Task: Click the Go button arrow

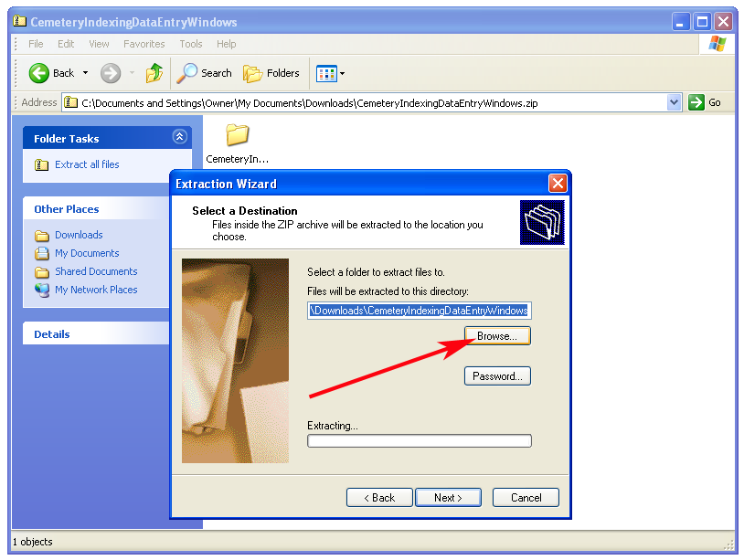Action: 696,102
